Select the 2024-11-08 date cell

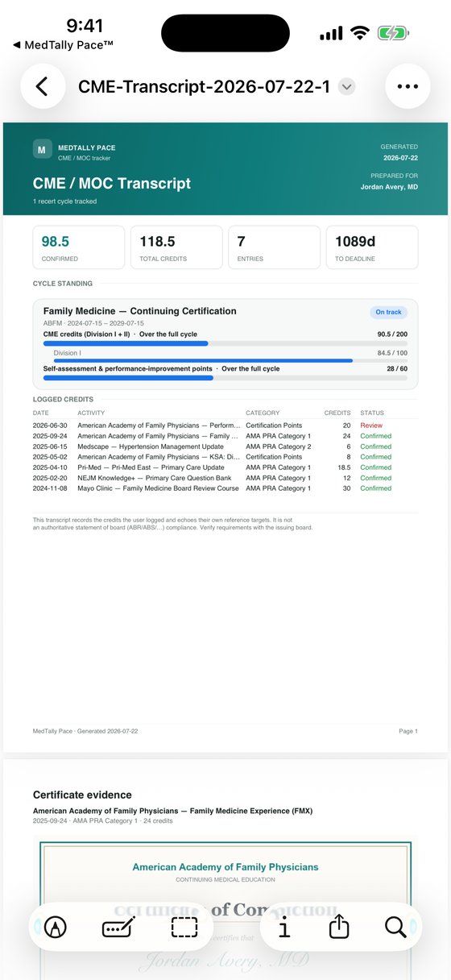[x=48, y=488]
